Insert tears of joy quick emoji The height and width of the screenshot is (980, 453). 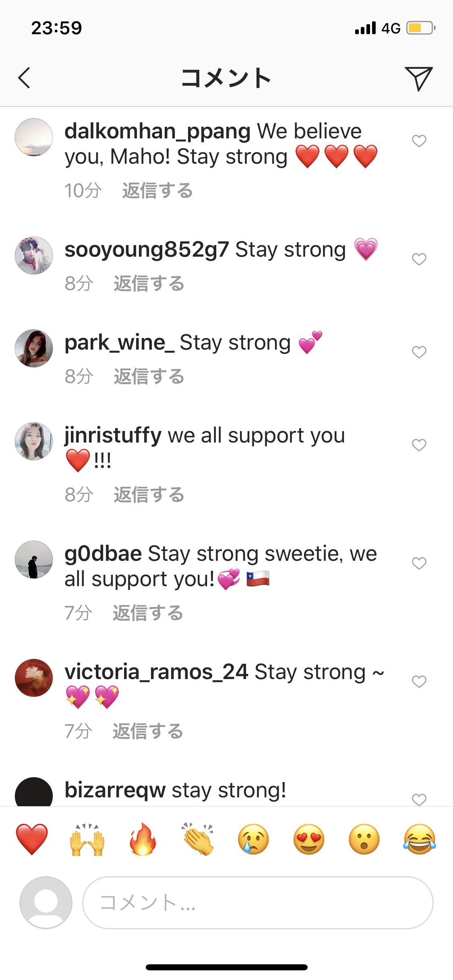(x=420, y=839)
